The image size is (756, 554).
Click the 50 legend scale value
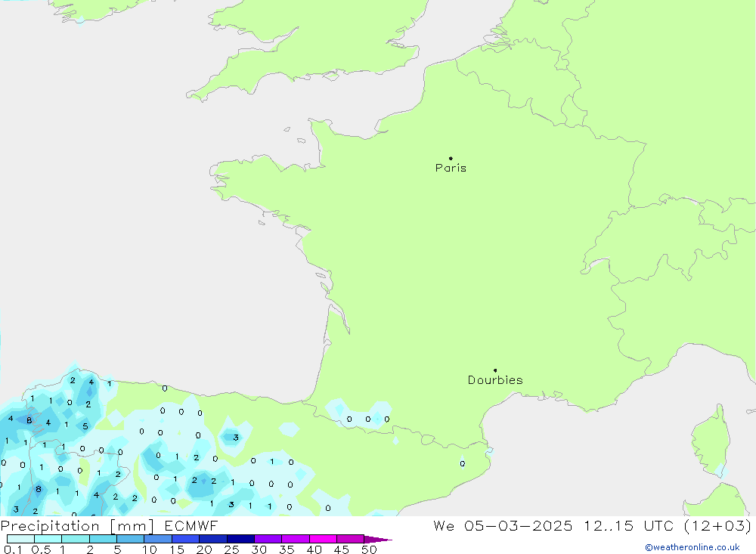(x=370, y=549)
